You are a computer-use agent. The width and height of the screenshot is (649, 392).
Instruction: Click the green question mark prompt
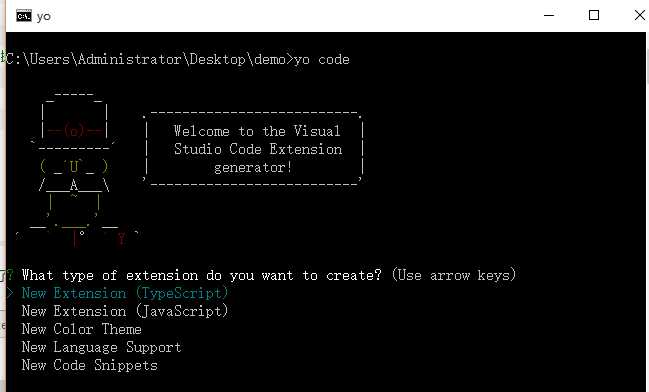[x=10, y=275]
